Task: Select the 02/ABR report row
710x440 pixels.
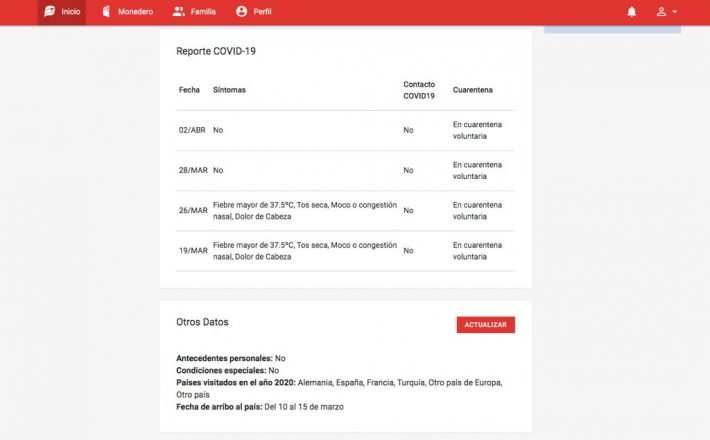Action: [x=345, y=130]
